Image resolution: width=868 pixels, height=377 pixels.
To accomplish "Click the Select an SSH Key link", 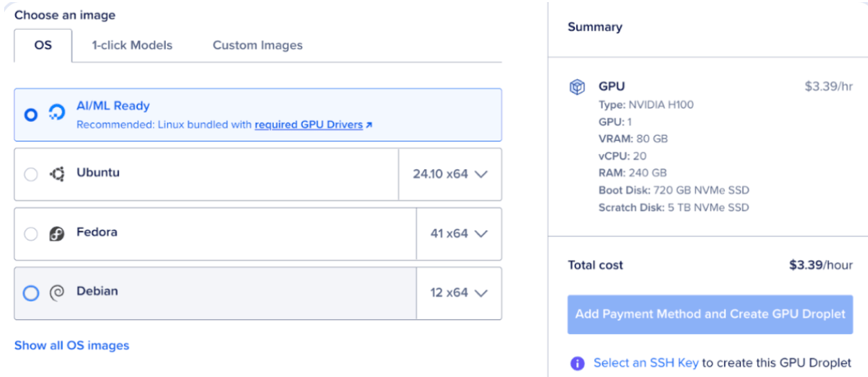I will [646, 363].
